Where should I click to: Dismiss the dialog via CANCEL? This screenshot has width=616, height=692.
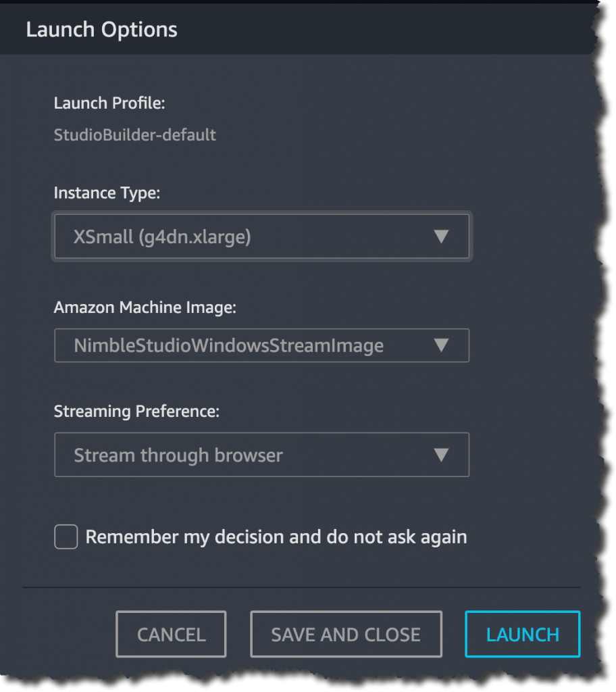(171, 634)
